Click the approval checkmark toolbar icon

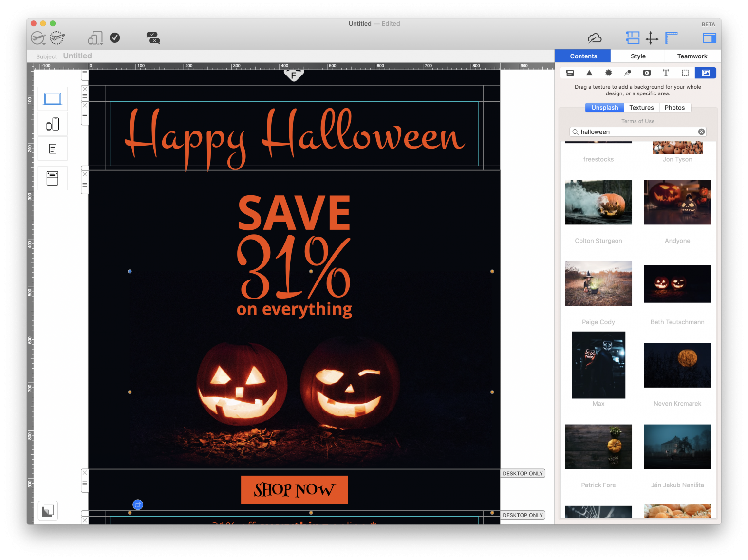click(x=115, y=37)
